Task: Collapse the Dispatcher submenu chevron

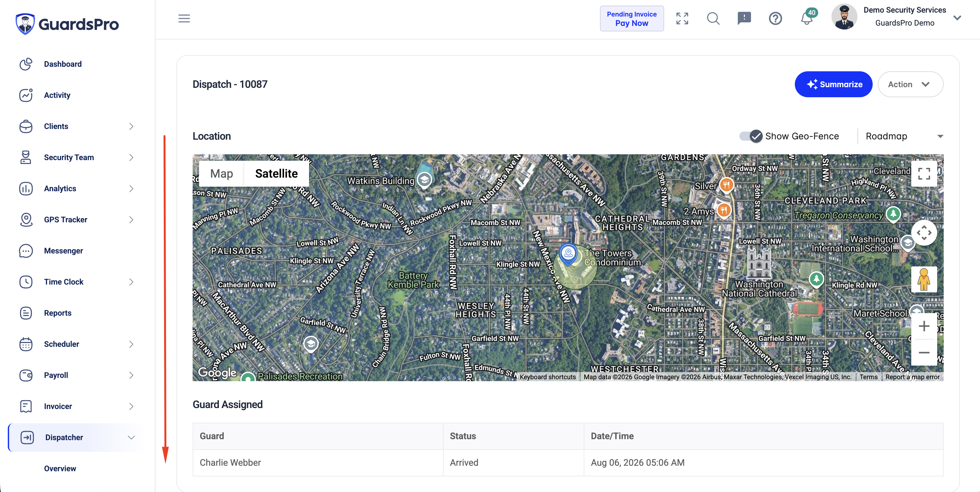Action: coord(131,437)
